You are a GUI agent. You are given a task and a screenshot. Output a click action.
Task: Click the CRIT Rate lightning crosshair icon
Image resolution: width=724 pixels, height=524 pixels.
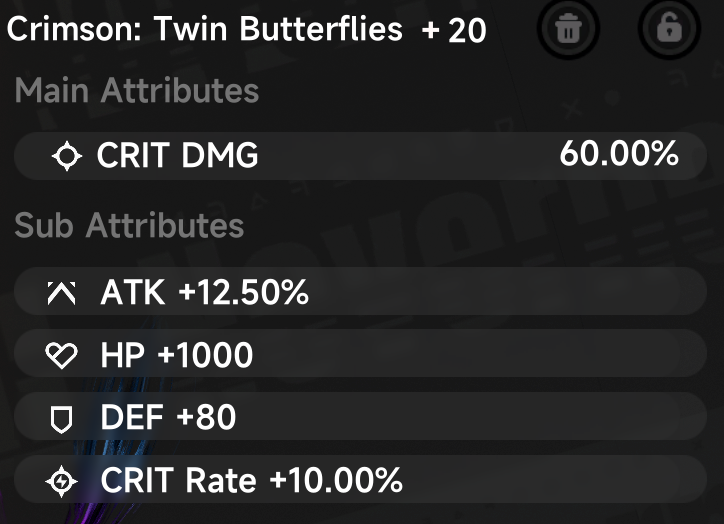[61, 482]
